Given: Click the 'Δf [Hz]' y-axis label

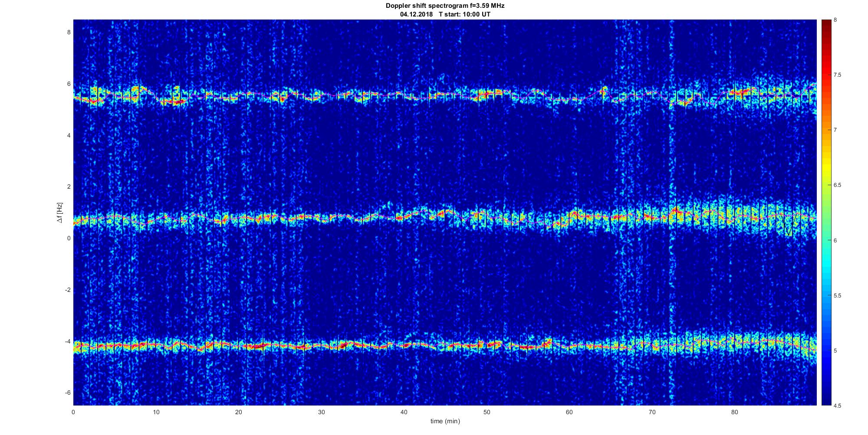Looking at the screenshot, I should point(59,213).
